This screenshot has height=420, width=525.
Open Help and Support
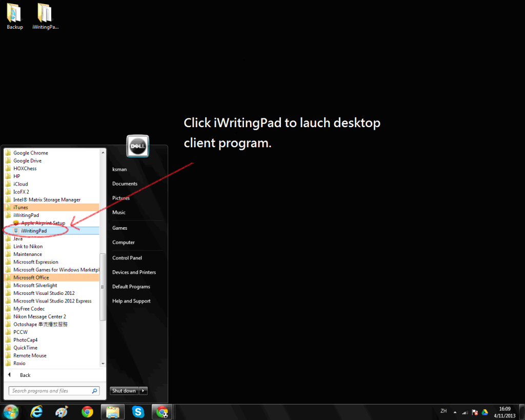132,301
